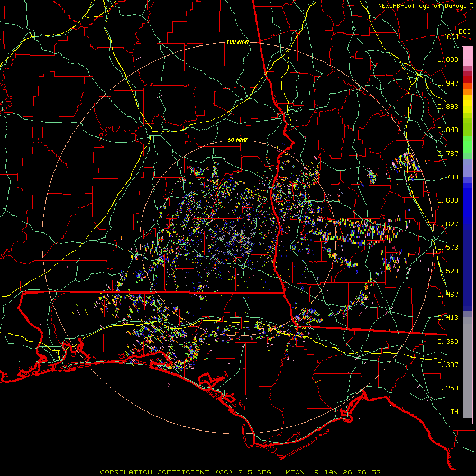This screenshot has width=476, height=476.
Task: Click the 0.5 DEG elevation text
Action: coord(254,472)
